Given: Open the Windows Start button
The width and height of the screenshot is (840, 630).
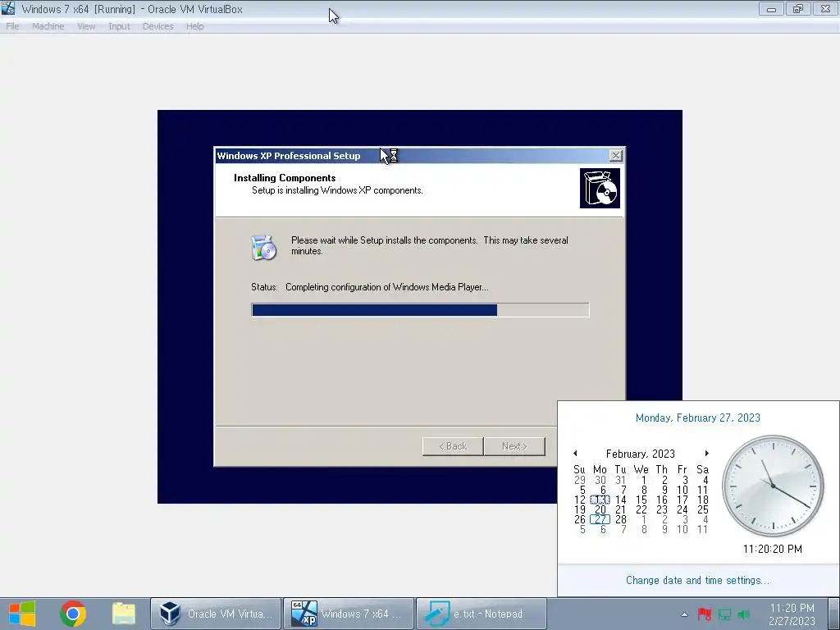Looking at the screenshot, I should 22,614.
